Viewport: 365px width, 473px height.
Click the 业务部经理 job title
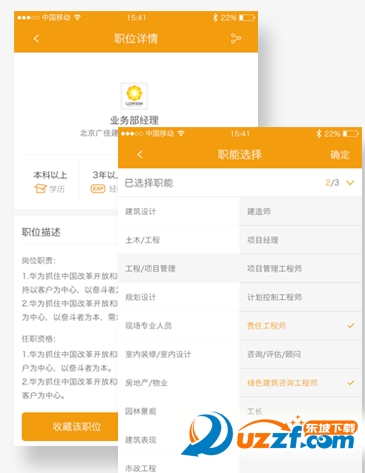point(134,120)
